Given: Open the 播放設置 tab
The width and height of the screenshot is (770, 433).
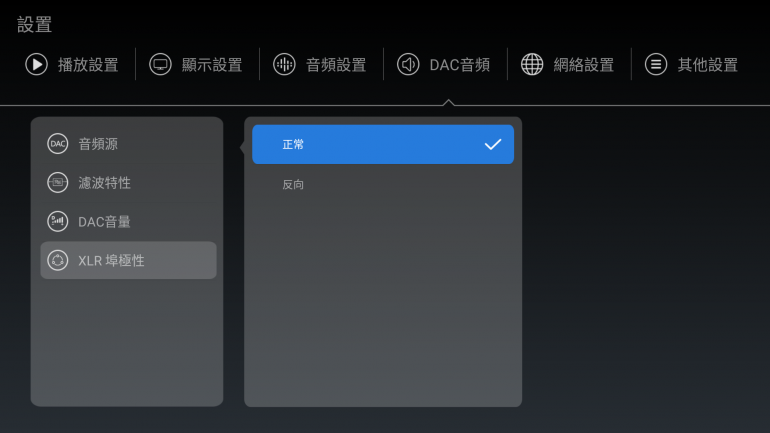Looking at the screenshot, I should click(72, 64).
